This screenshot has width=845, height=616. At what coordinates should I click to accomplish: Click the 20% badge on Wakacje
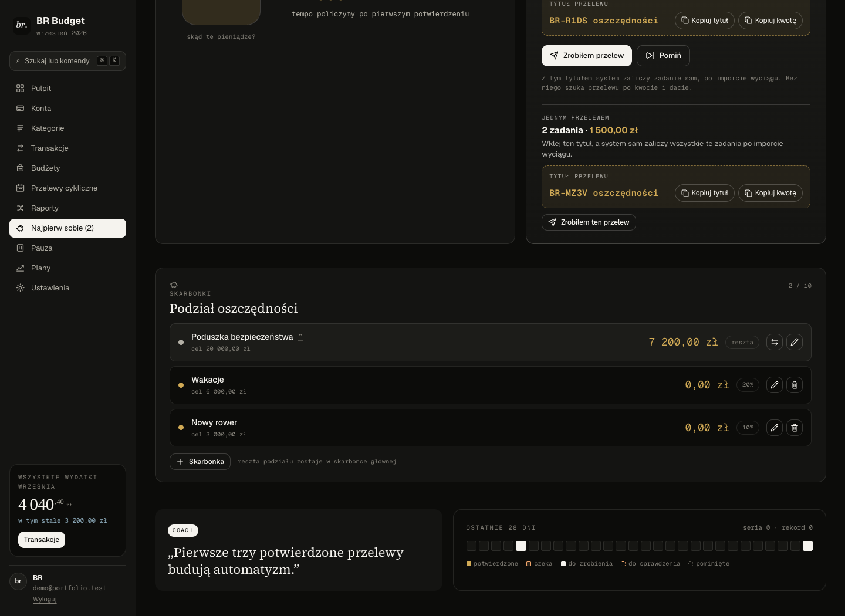[x=748, y=385]
